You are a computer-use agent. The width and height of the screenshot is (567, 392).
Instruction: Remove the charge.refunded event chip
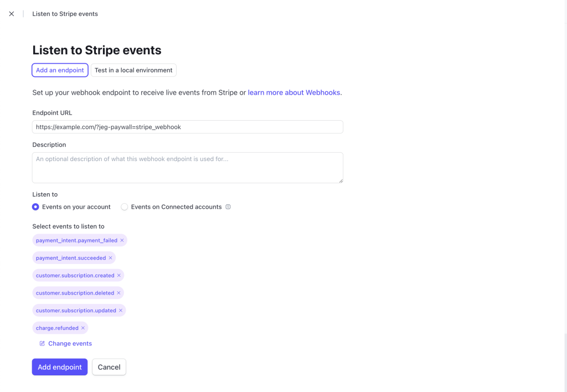[x=83, y=328]
